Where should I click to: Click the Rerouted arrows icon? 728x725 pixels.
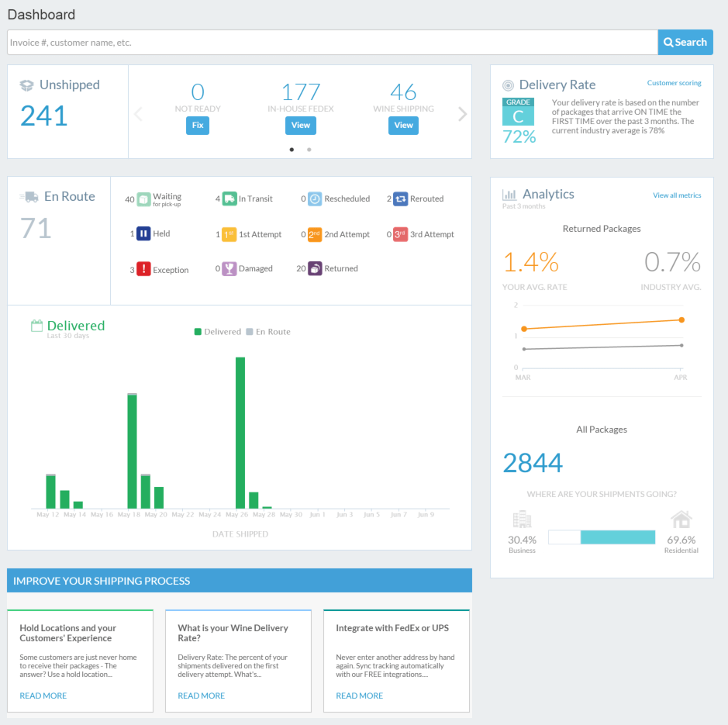click(x=400, y=199)
